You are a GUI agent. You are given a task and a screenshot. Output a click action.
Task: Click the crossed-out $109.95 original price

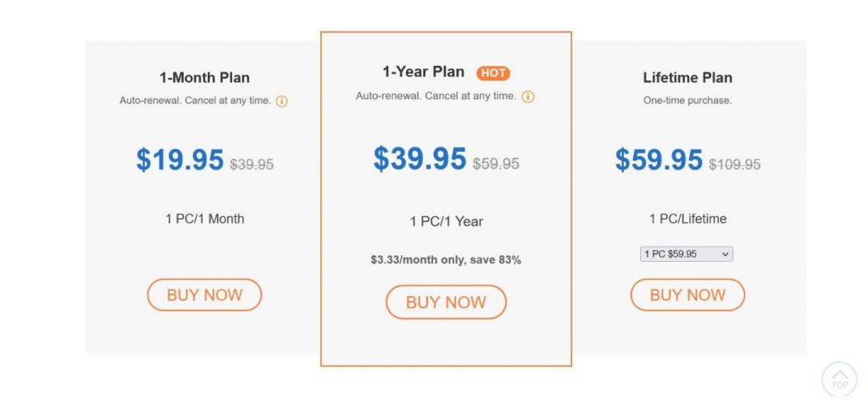tap(735, 164)
